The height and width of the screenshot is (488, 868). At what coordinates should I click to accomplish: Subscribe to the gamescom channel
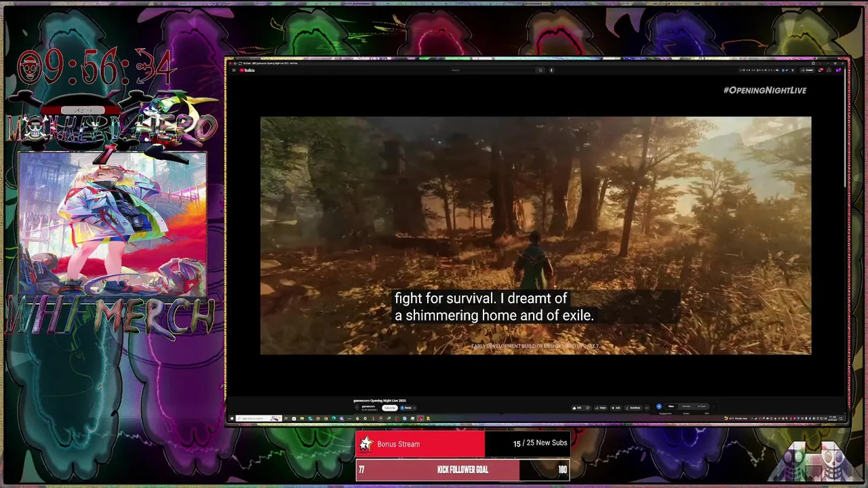tap(390, 408)
